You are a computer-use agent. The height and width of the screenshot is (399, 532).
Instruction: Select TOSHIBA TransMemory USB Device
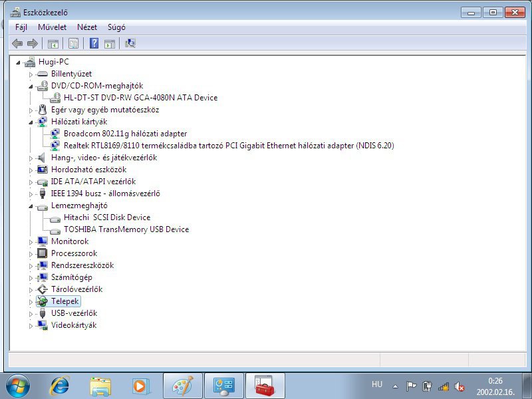(x=126, y=229)
